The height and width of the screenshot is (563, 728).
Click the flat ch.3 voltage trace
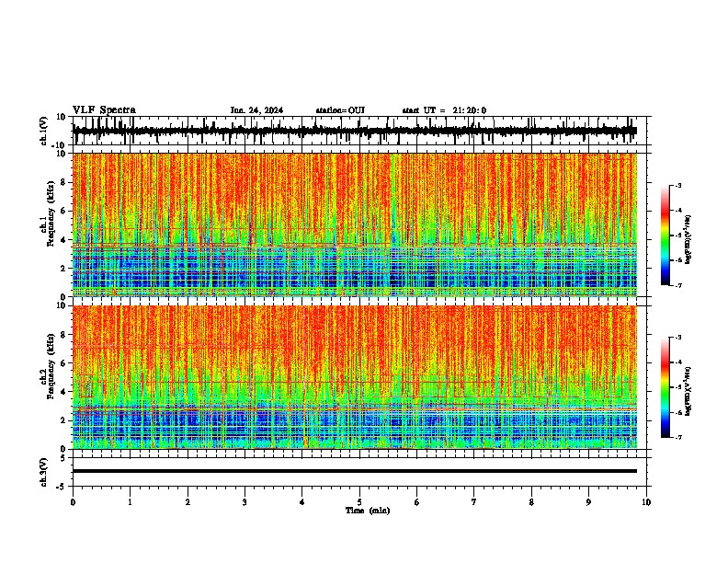[354, 471]
